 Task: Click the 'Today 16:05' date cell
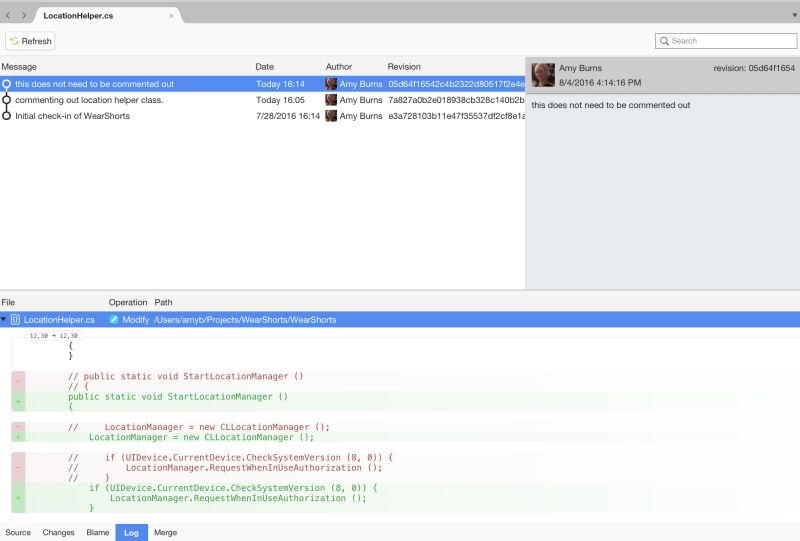[x=280, y=100]
